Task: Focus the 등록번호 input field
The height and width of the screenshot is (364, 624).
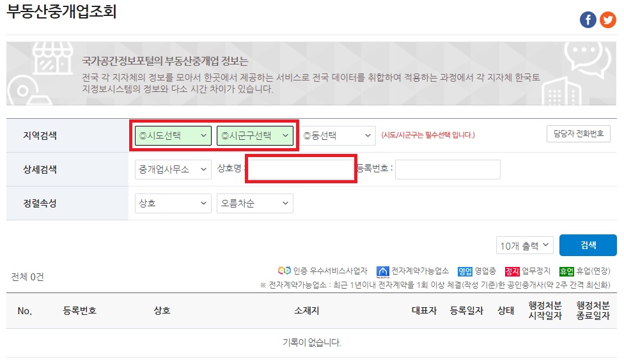Action: pyautogui.click(x=448, y=169)
